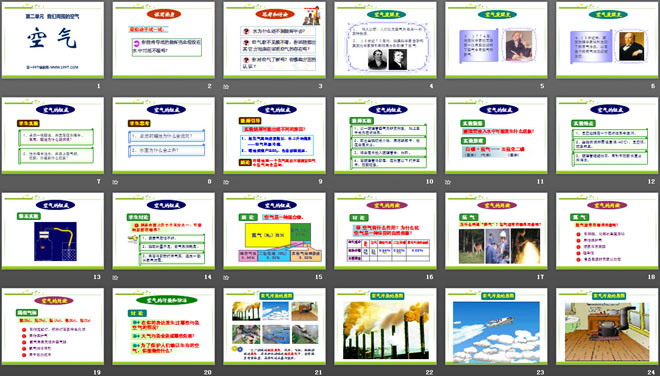Click slide number label "13"
Screen dimensions: 660x376
(97, 277)
